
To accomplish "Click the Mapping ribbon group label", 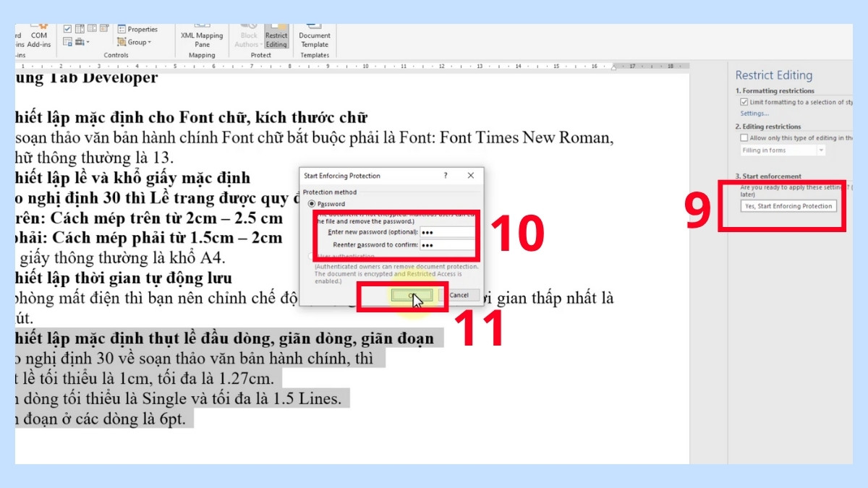I will [202, 54].
